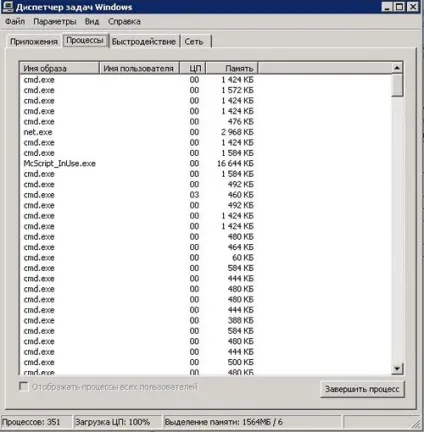The image size is (424, 432).
Task: Click the process list scroll up arrow
Action: click(x=397, y=68)
